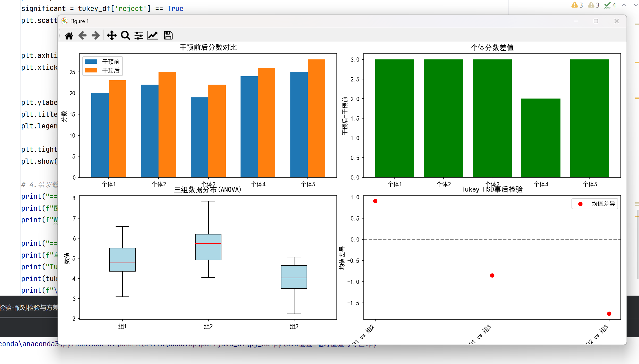Click the Save figure floppy icon
The image size is (639, 364).
[x=168, y=36]
